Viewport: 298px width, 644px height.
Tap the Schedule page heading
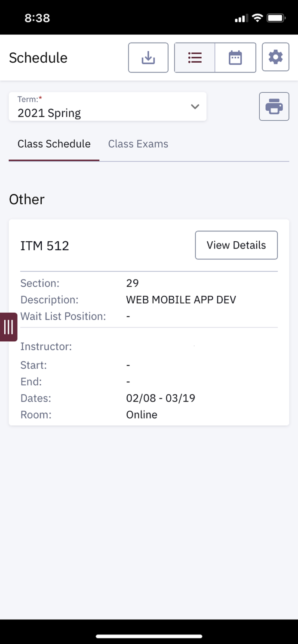pos(38,58)
